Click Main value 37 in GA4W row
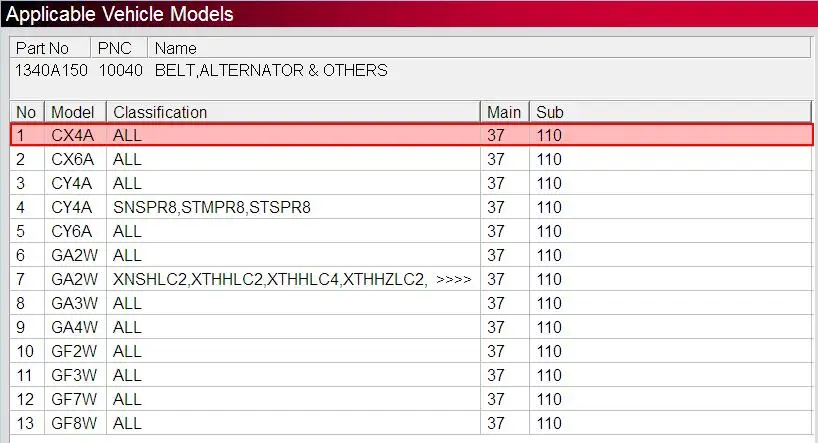The width and height of the screenshot is (818, 443). (496, 327)
